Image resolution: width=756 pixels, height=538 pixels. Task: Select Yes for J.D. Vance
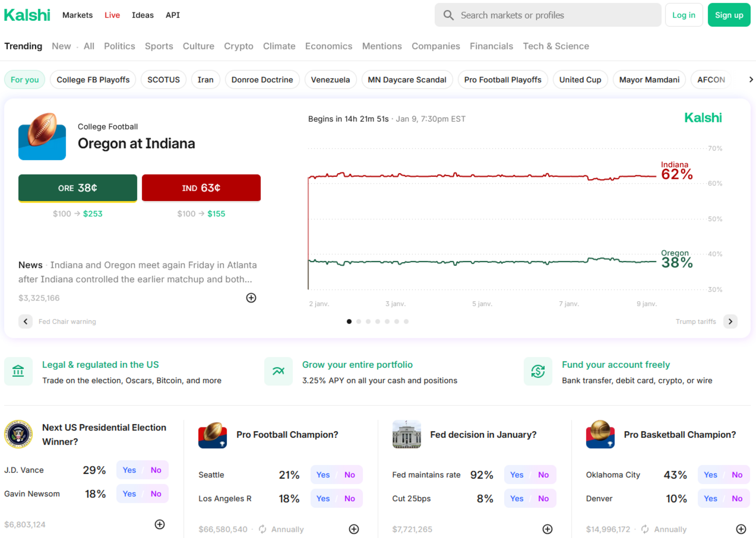[129, 470]
